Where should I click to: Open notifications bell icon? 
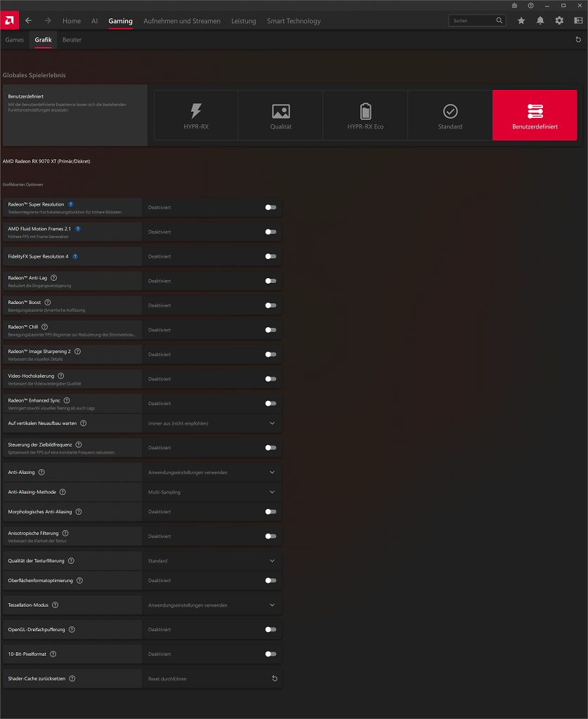[x=540, y=20]
